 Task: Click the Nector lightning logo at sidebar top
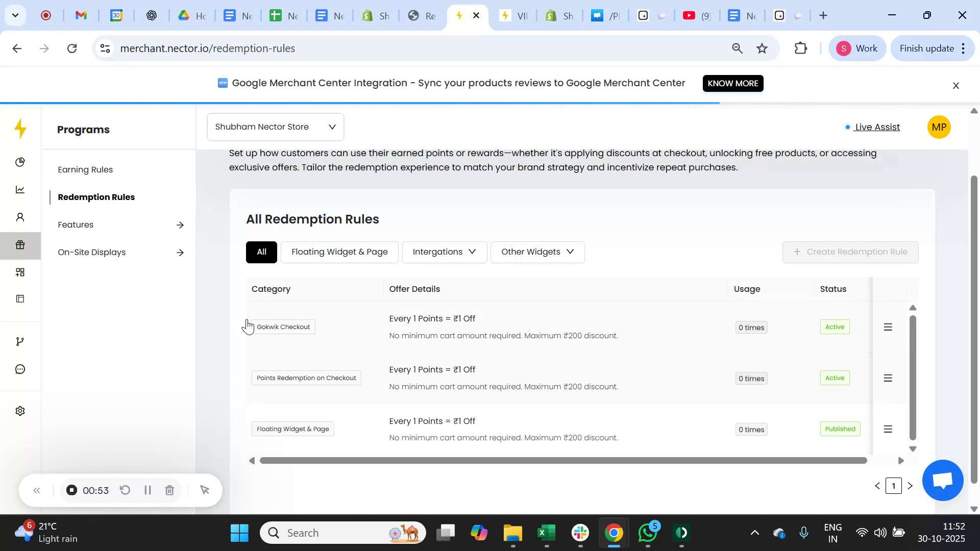[20, 129]
